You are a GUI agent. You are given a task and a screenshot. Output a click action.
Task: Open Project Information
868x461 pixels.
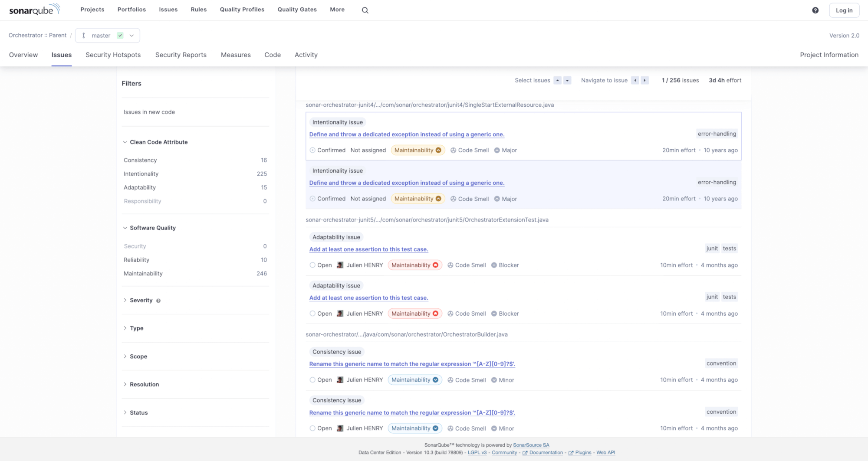829,55
